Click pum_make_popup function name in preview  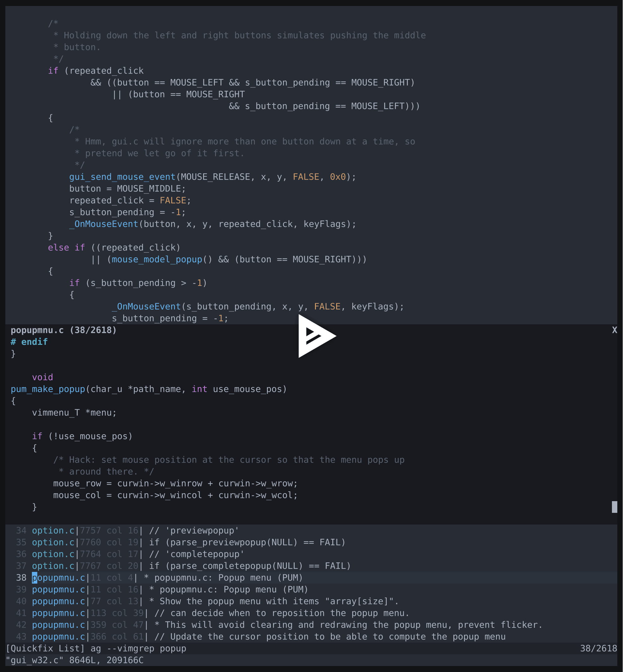(x=48, y=389)
